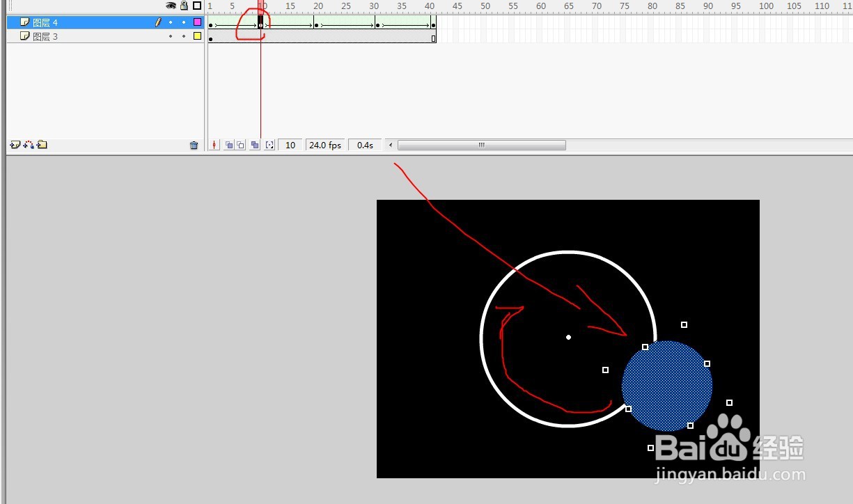The height and width of the screenshot is (504, 853).
Task: Click the pencil edit indicator on 图层 4
Action: pyautogui.click(x=158, y=22)
